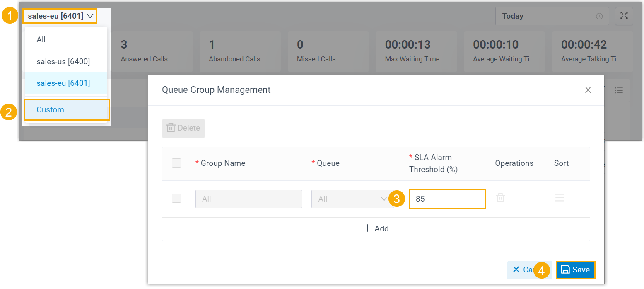Save the queue group settings
This screenshot has height=289, width=644.
[x=575, y=270]
